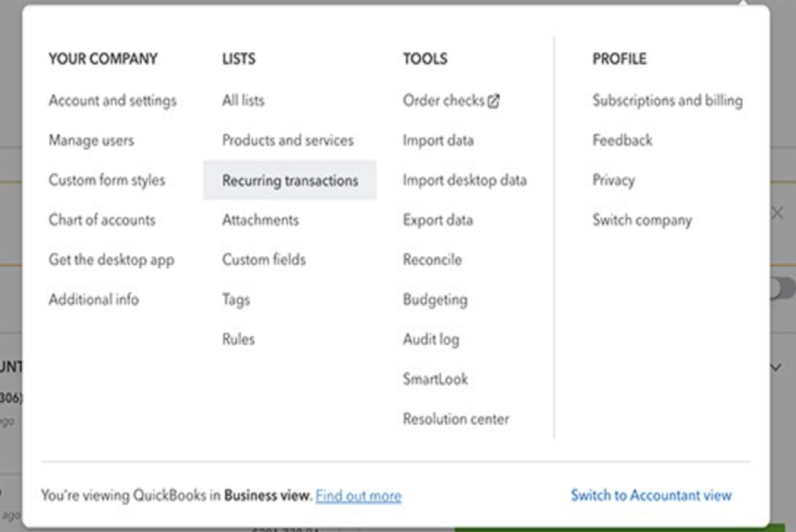The image size is (796, 532).
Task: Select Manage users
Action: pyautogui.click(x=91, y=140)
